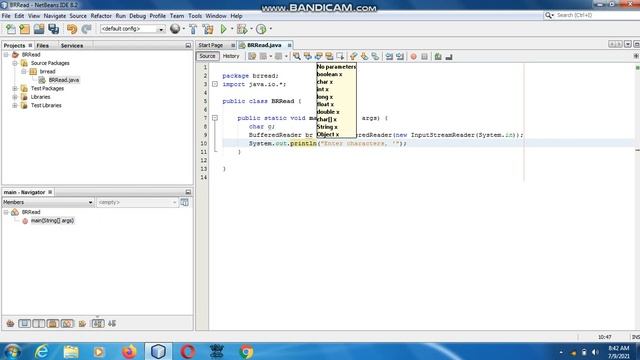Toggle Highlight Search editor icon
Image resolution: width=640 pixels, height=360 pixels.
click(329, 56)
